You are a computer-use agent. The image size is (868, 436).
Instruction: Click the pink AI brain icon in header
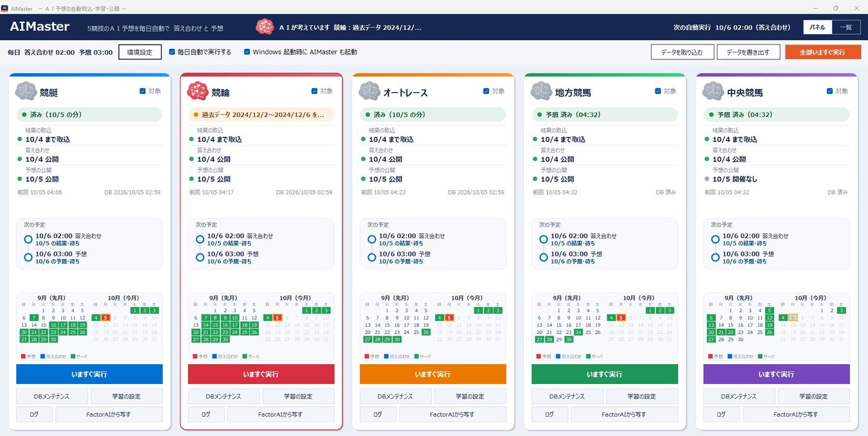click(x=265, y=27)
